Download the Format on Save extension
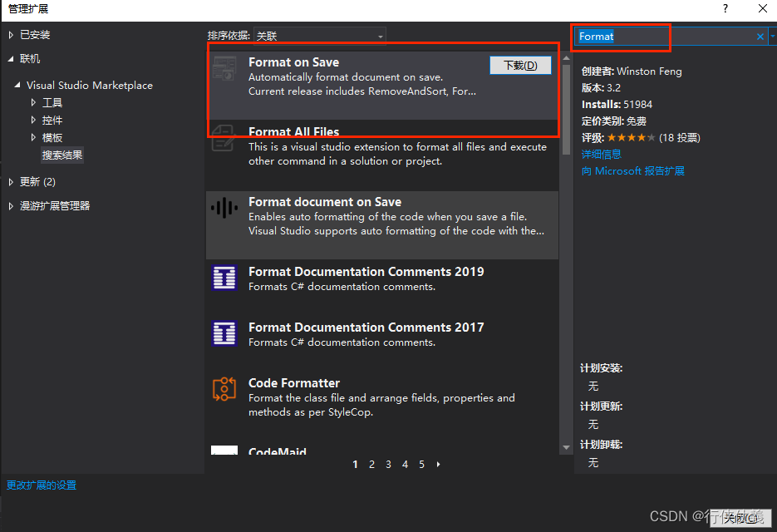 [520, 66]
